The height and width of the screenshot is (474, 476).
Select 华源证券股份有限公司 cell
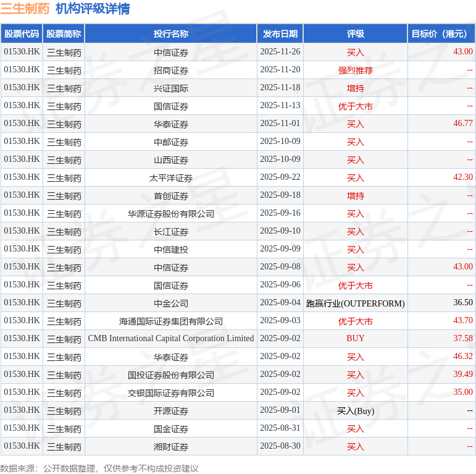pyautogui.click(x=171, y=214)
